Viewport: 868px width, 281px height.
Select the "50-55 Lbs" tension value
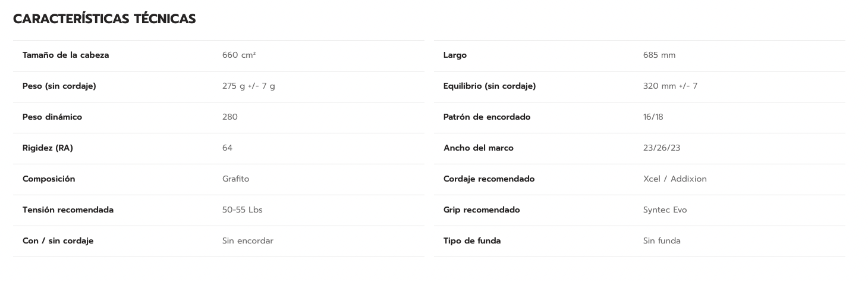point(242,210)
